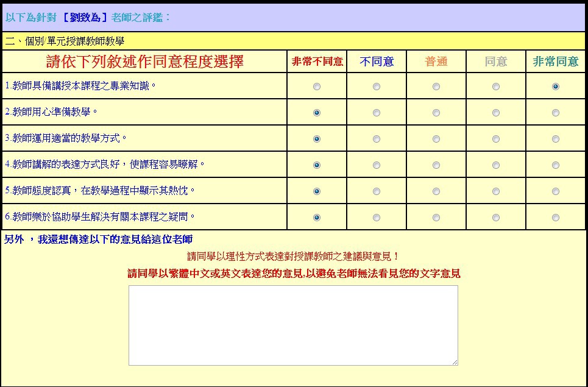Pick 非常不同意 for question 6 協助學生解決疑問
588x387 pixels.
(317, 218)
